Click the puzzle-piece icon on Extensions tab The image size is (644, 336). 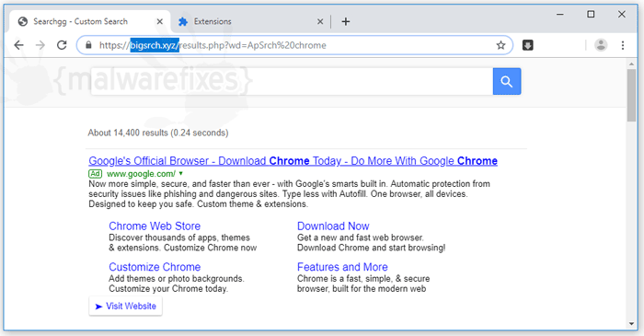click(x=183, y=21)
